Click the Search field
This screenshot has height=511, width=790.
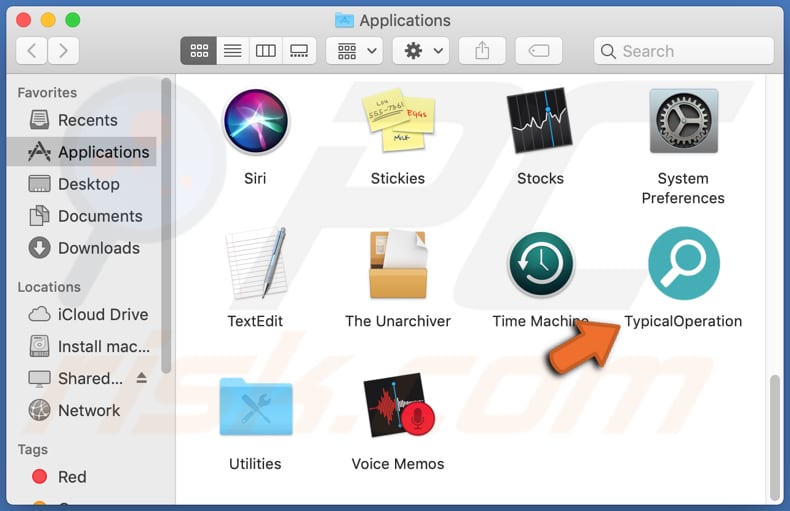click(x=684, y=50)
